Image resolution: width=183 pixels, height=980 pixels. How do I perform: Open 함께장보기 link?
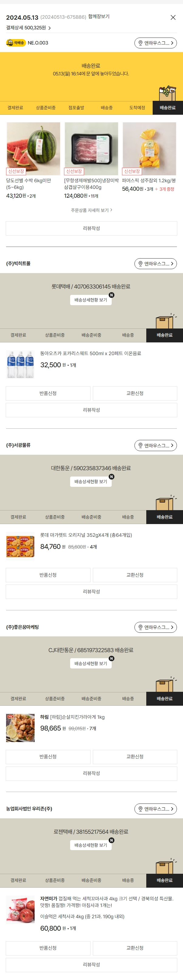(99, 17)
